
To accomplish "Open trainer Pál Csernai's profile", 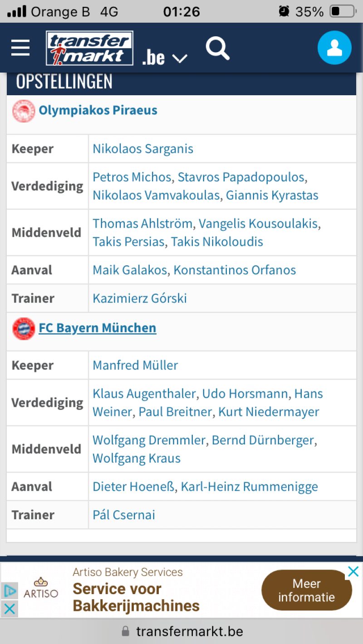I will click(124, 515).
